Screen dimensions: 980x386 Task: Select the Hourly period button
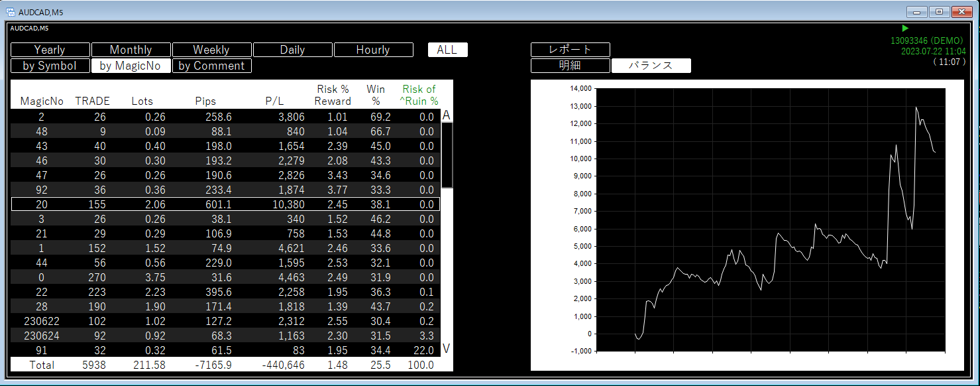click(374, 50)
